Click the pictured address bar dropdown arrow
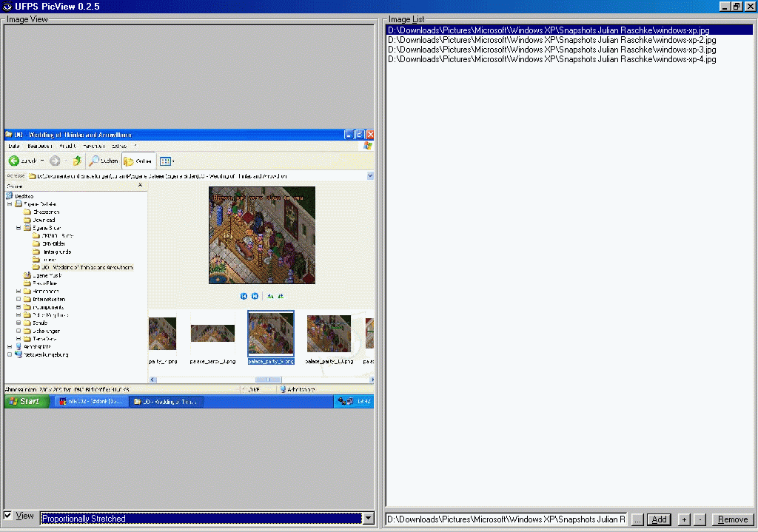758x532 pixels. [370, 176]
